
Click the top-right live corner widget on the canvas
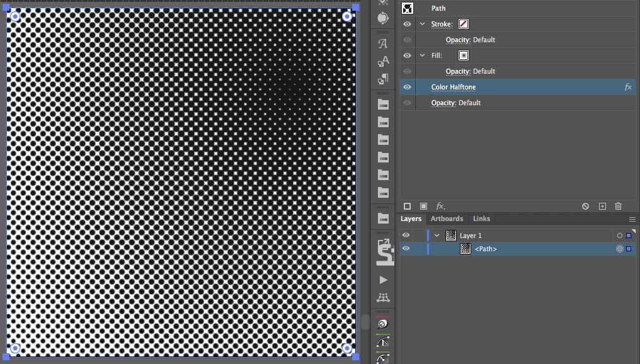(347, 16)
